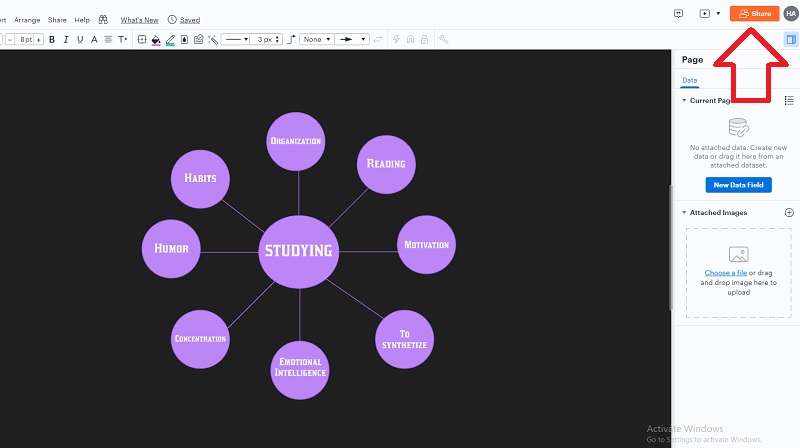Open the comments speech bubble icon

(678, 14)
